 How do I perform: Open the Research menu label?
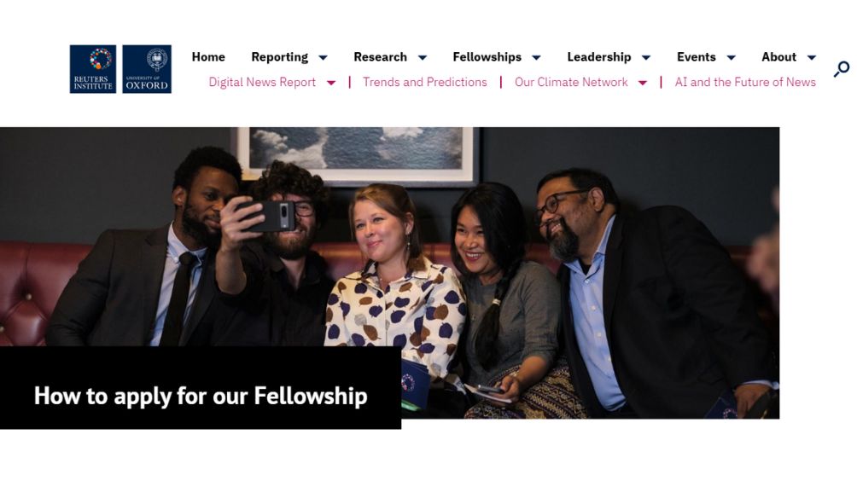coord(380,57)
